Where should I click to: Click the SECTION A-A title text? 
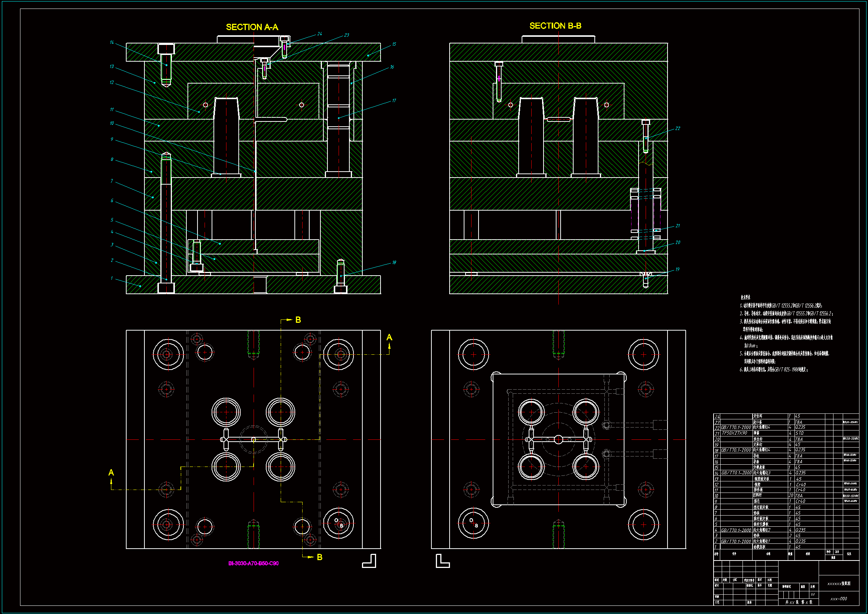click(252, 27)
